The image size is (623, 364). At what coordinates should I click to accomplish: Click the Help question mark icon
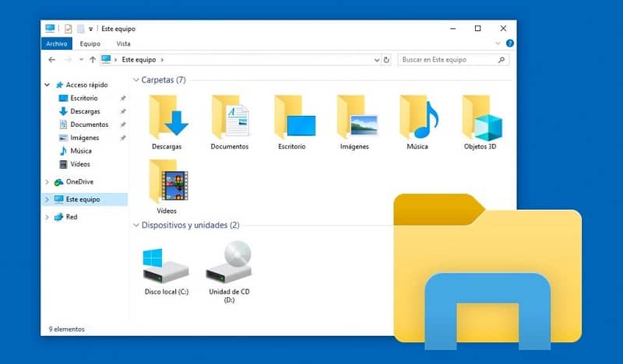click(510, 44)
